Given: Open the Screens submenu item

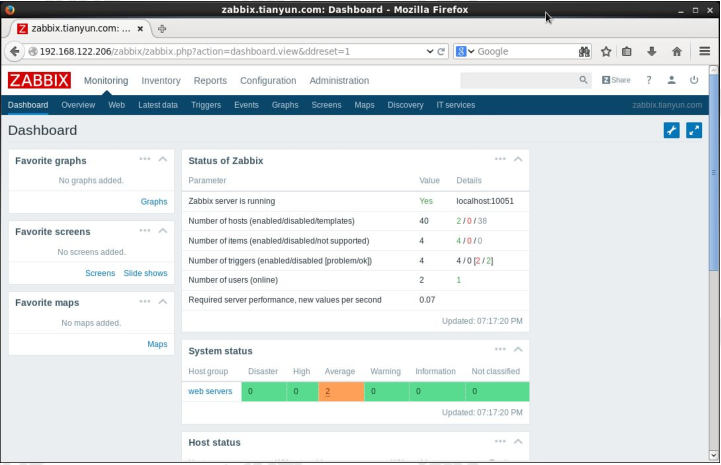Looking at the screenshot, I should click(326, 105).
